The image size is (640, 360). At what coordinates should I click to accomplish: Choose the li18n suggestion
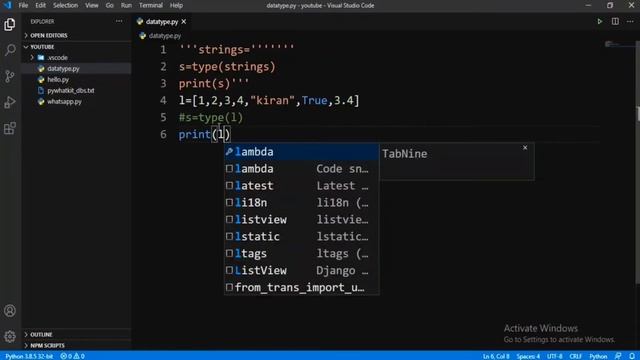[x=302, y=202]
